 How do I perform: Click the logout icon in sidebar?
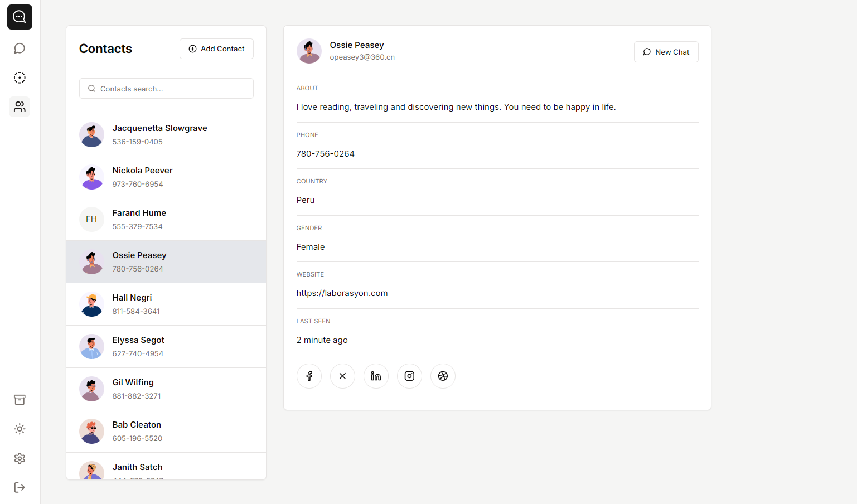[20, 487]
